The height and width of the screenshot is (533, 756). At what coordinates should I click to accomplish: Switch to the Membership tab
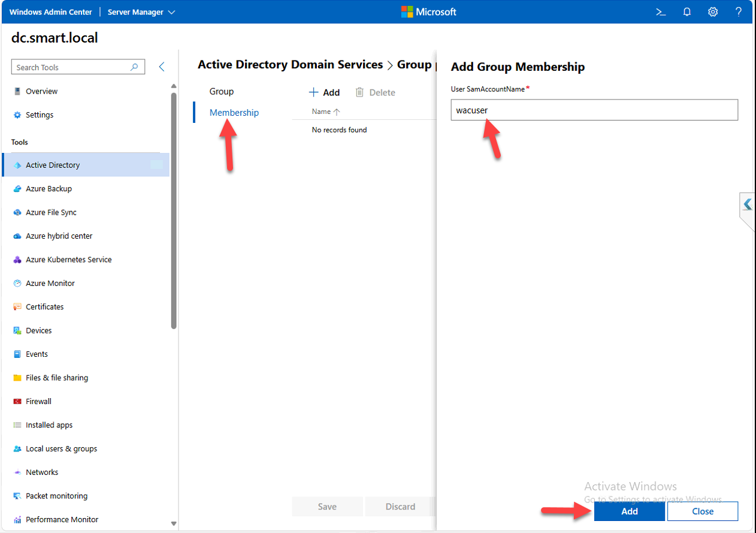(x=234, y=112)
